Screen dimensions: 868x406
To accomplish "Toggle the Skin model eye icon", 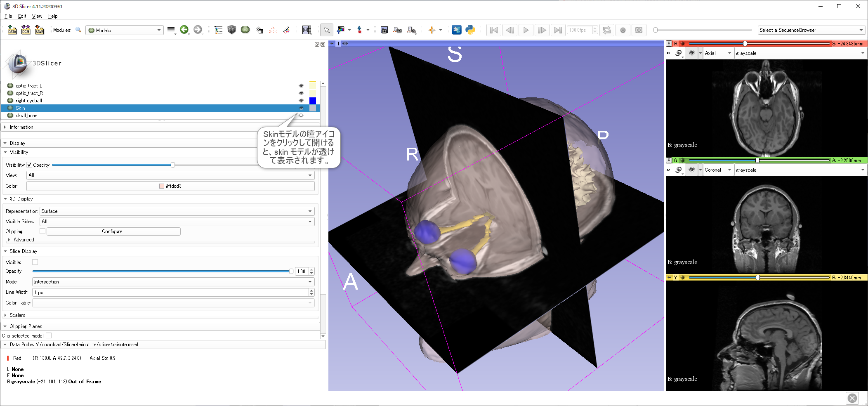I will click(x=301, y=108).
